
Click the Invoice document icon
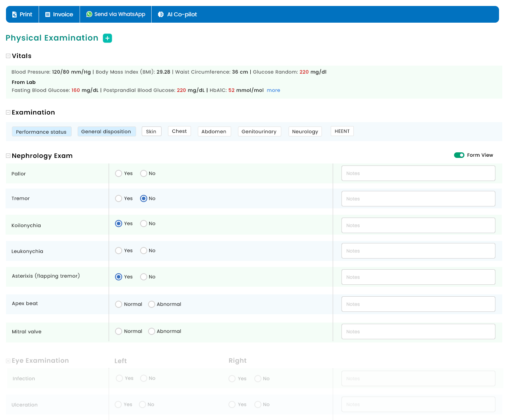coord(48,15)
